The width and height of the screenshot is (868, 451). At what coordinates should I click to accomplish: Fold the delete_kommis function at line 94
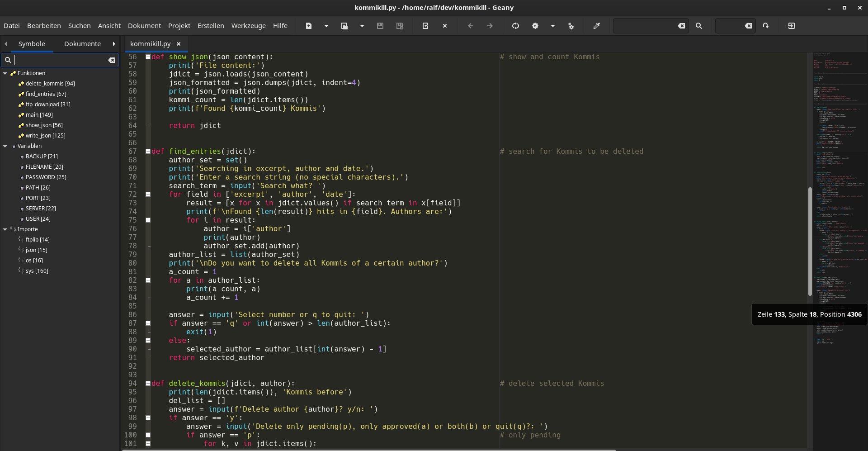point(148,384)
